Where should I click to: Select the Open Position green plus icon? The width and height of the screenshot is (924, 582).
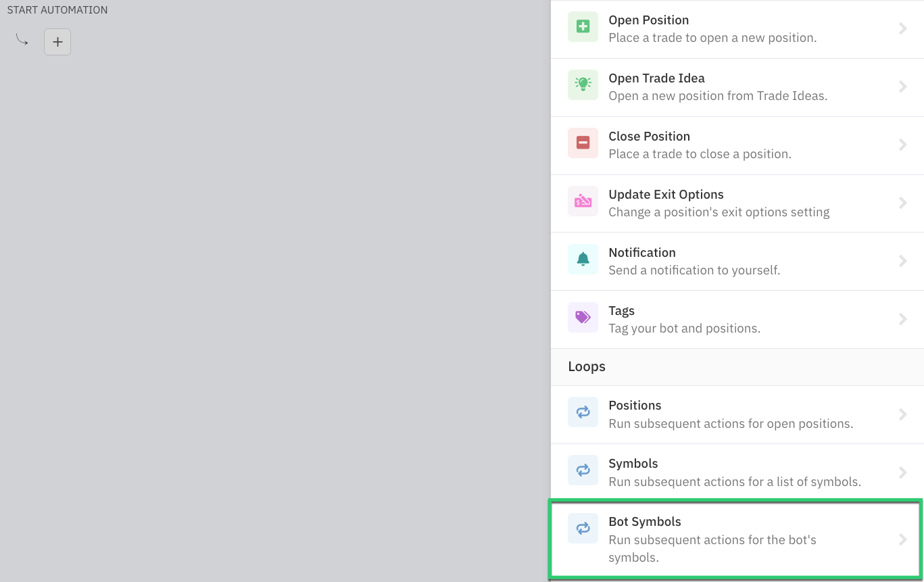click(583, 26)
